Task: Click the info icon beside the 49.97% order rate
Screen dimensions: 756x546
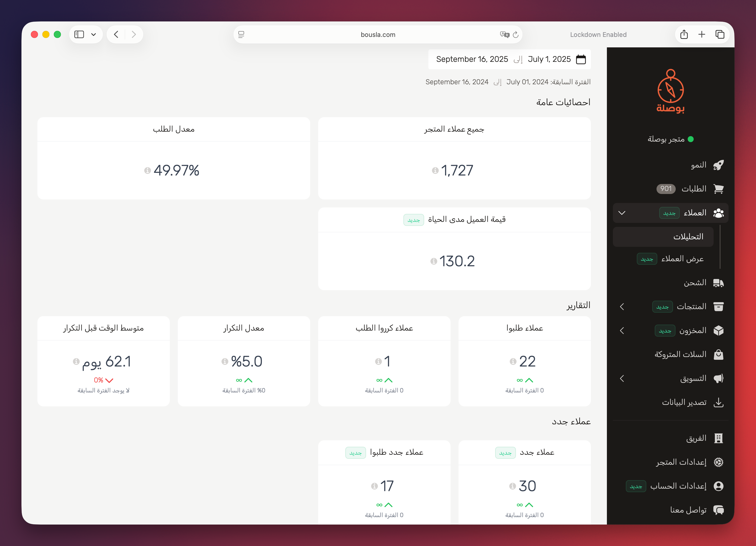Action: pos(147,171)
